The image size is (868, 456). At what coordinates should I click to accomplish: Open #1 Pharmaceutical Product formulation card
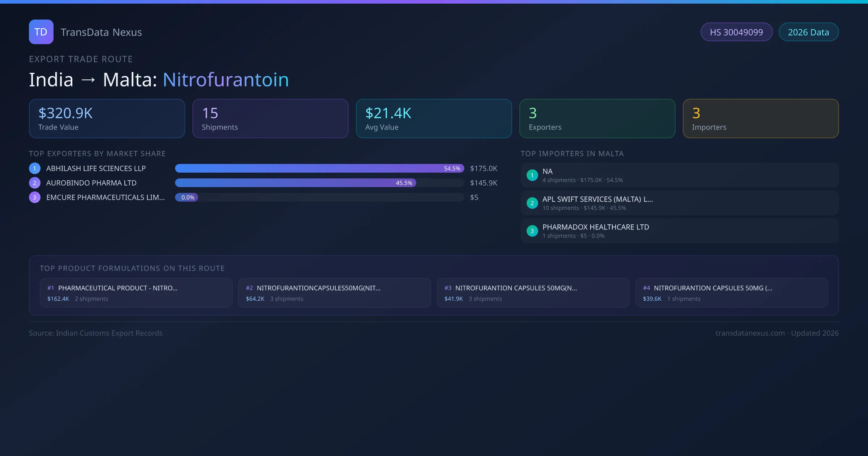(x=136, y=293)
